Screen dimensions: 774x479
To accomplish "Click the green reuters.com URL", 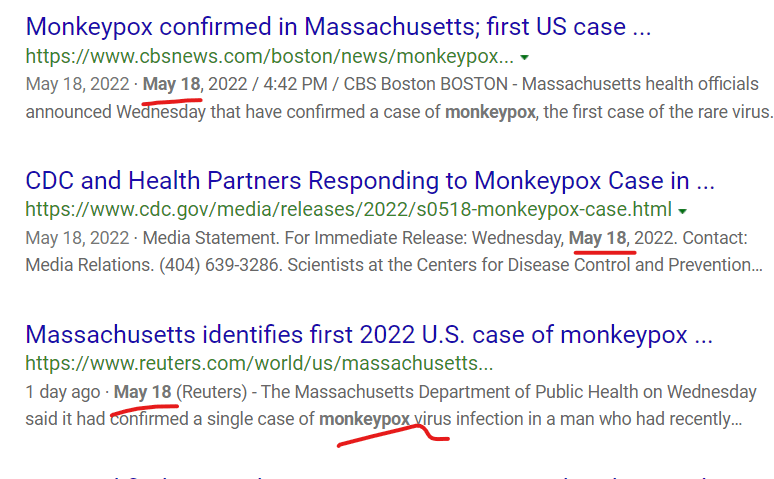I will tap(259, 363).
